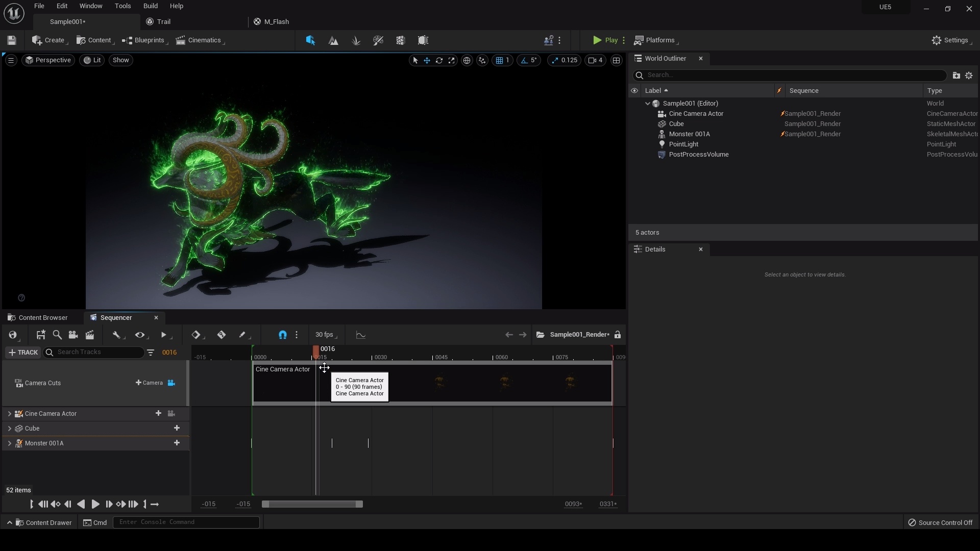
Task: Select the camera icon in Sequencer toolbar
Action: (x=73, y=335)
